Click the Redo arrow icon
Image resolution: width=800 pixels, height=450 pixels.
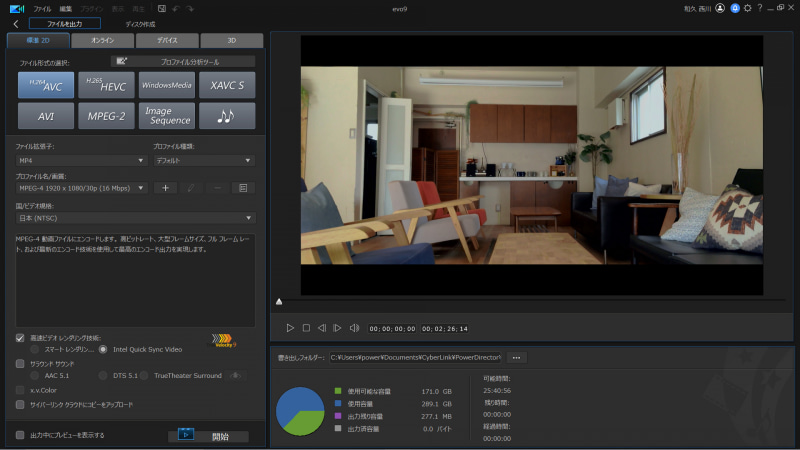pyautogui.click(x=190, y=9)
